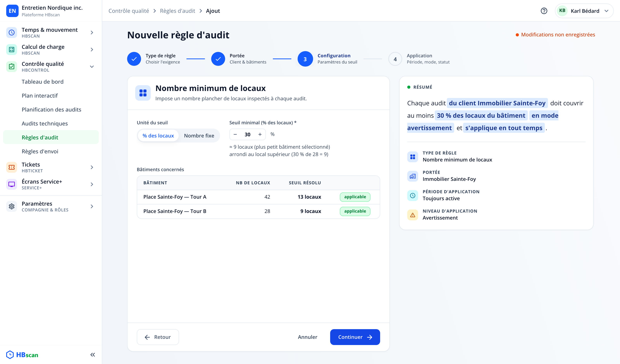This screenshot has width=620, height=364.
Task: Click the help question mark icon
Action: 544,11
